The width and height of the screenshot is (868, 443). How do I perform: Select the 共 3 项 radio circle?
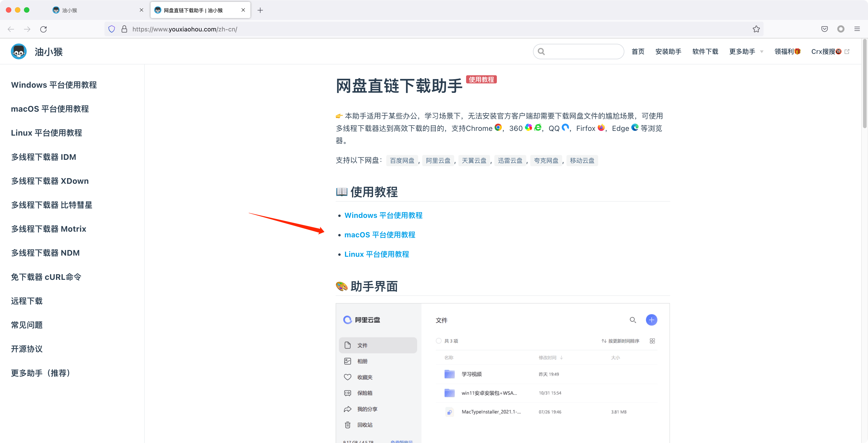pos(438,341)
